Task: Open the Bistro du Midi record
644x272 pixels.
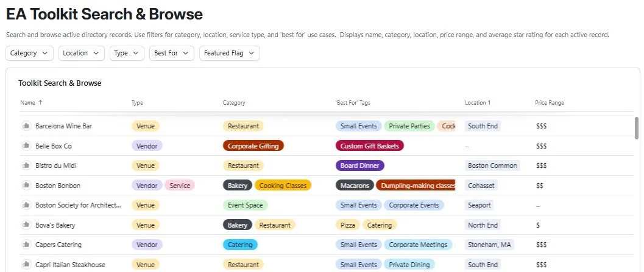Action: point(56,166)
